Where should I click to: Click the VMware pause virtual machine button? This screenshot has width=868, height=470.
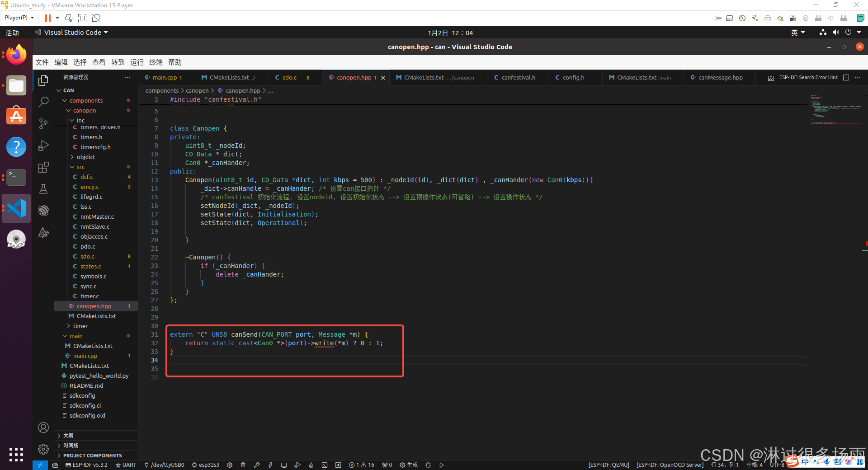47,18
